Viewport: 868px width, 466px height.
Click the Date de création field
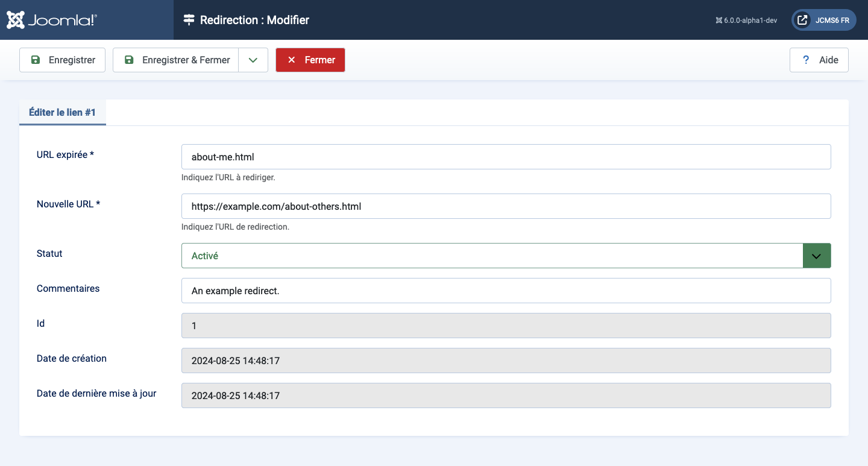pyautogui.click(x=506, y=361)
